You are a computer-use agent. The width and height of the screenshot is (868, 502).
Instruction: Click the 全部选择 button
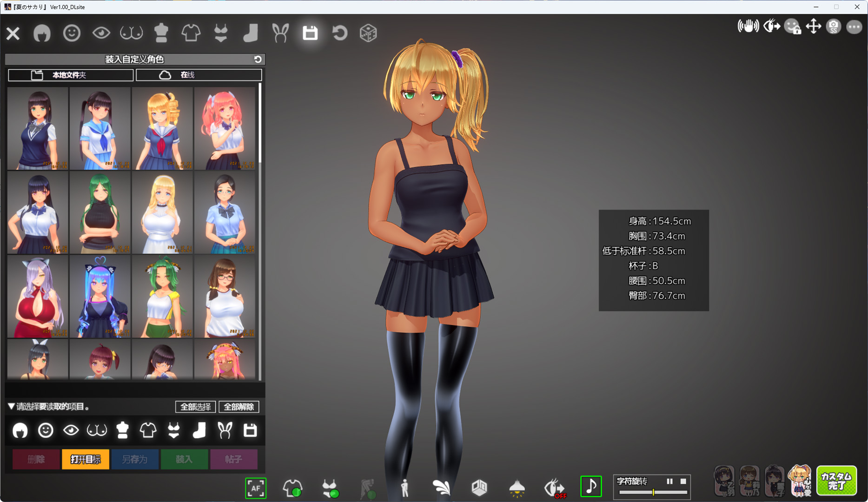[x=195, y=407]
